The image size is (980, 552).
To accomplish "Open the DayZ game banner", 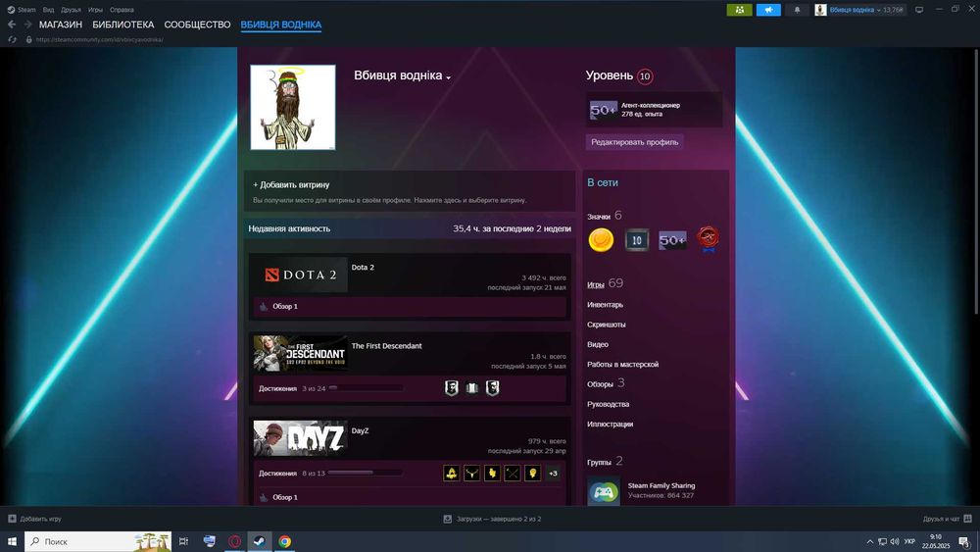I will (x=301, y=438).
